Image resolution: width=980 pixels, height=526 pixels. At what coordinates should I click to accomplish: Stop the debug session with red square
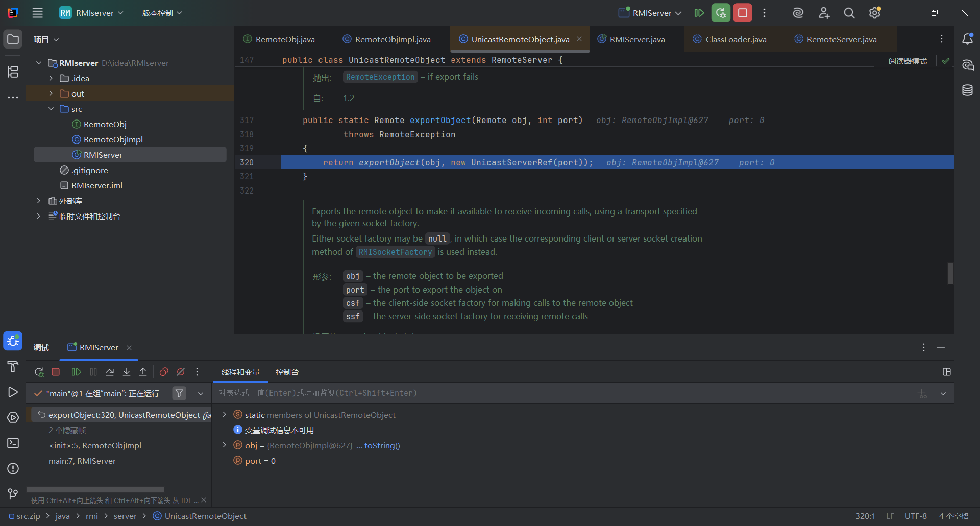point(56,372)
